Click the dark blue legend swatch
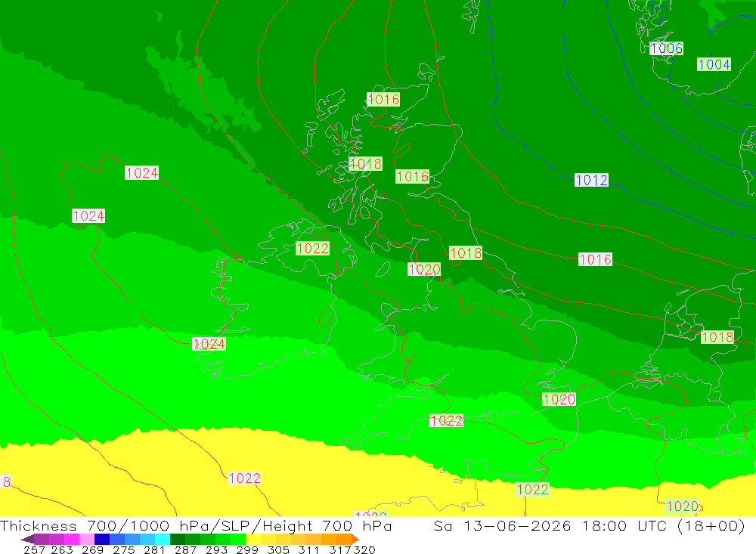 point(102,539)
